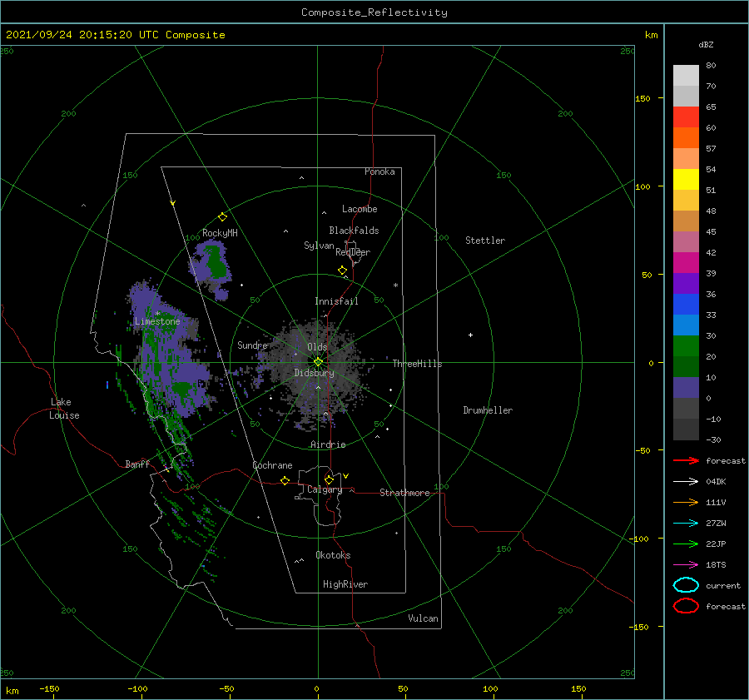This screenshot has width=749, height=700.
Task: Click the Sylvan label
Action: (x=319, y=246)
